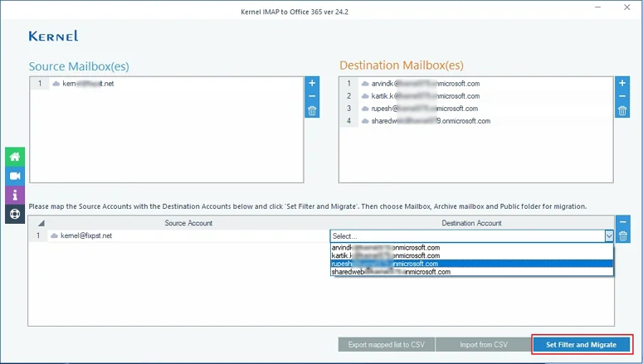Screen dimensions: 643x364
Task: Remove selected source mailbox with minus icon
Action: 312,97
